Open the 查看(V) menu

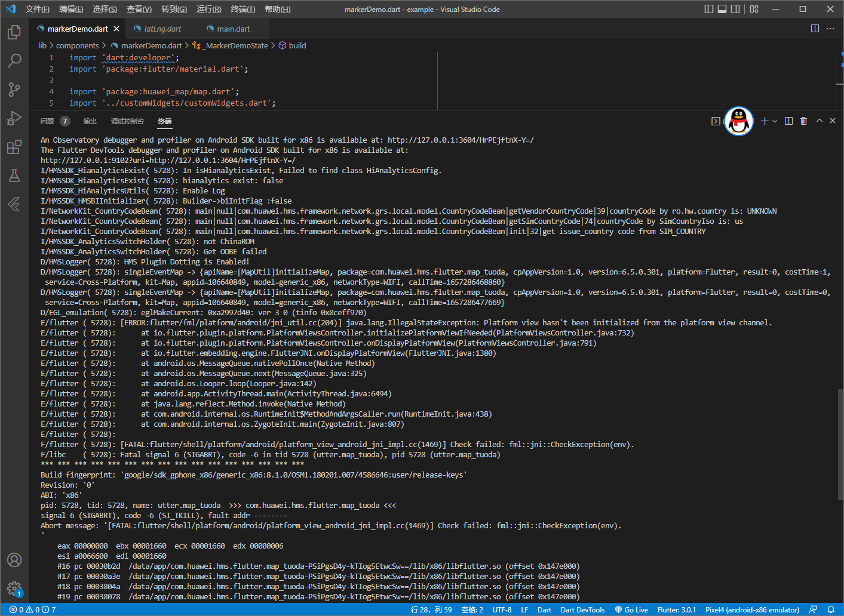point(139,9)
